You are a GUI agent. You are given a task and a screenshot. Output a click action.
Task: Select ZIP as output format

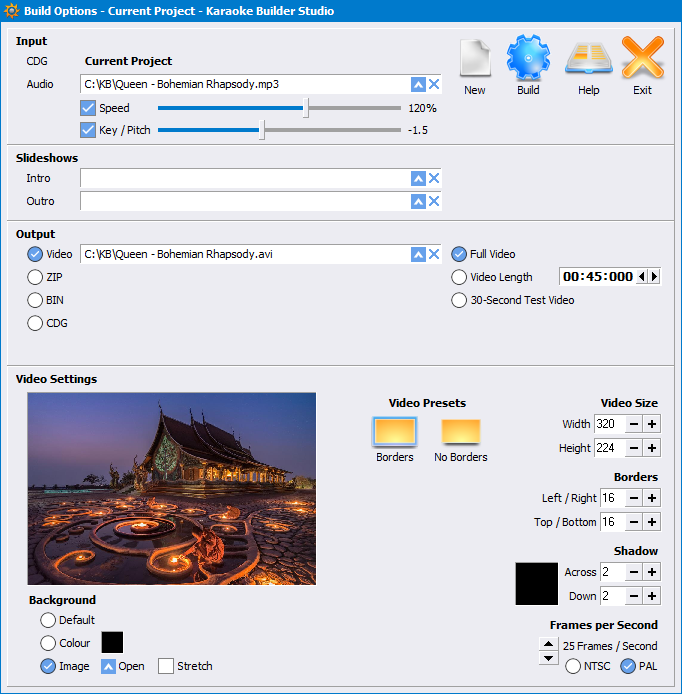coord(35,278)
